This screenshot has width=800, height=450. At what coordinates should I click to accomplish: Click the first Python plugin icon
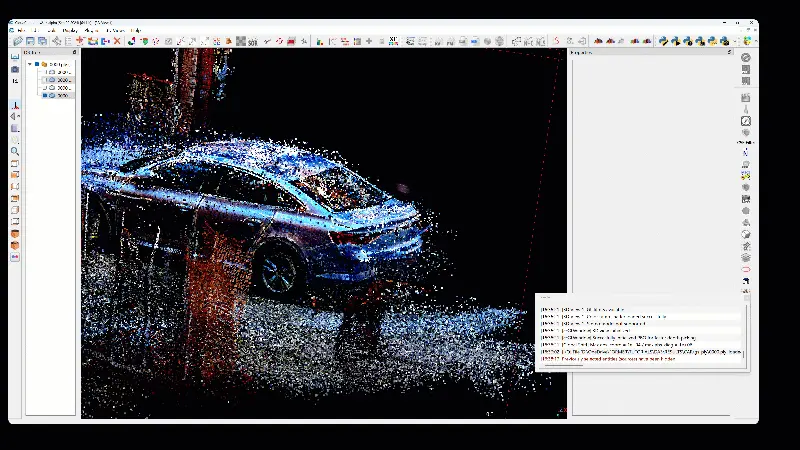pyautogui.click(x=662, y=41)
